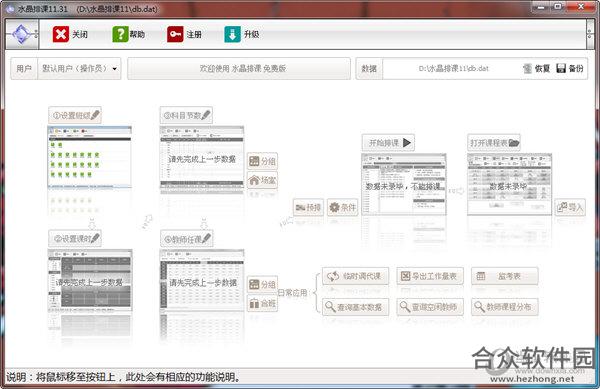Open step ①设置班级 button
Image resolution: width=600 pixels, height=389 pixels.
pyautogui.click(x=75, y=115)
